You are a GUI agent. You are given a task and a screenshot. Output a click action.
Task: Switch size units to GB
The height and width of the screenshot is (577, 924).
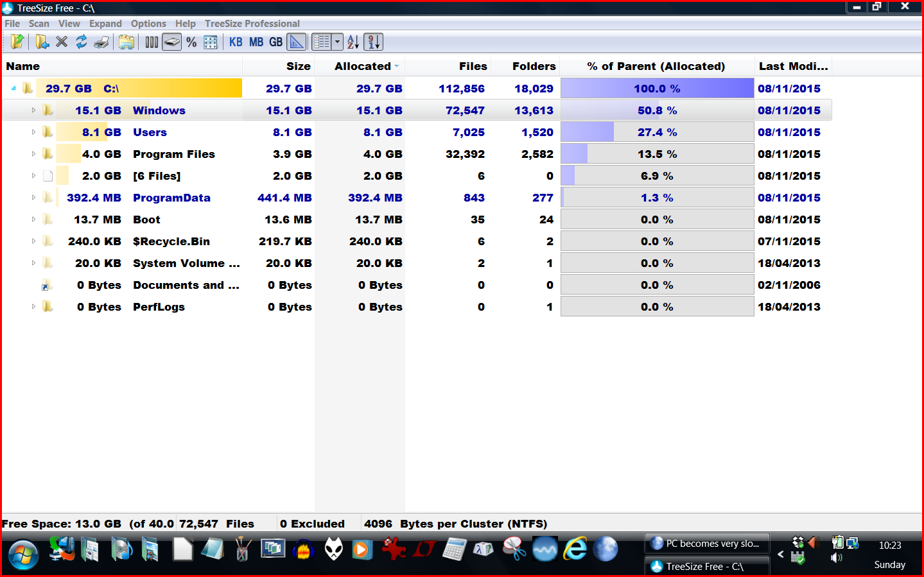(x=276, y=42)
